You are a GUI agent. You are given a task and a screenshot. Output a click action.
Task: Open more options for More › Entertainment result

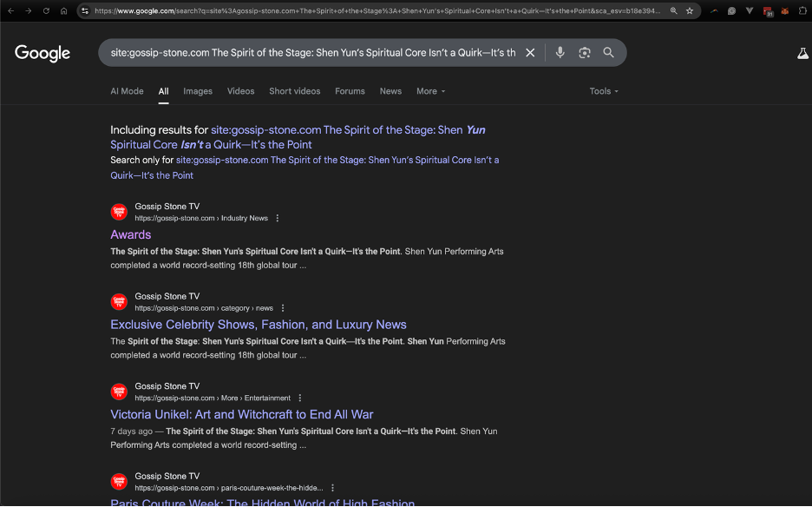click(300, 398)
